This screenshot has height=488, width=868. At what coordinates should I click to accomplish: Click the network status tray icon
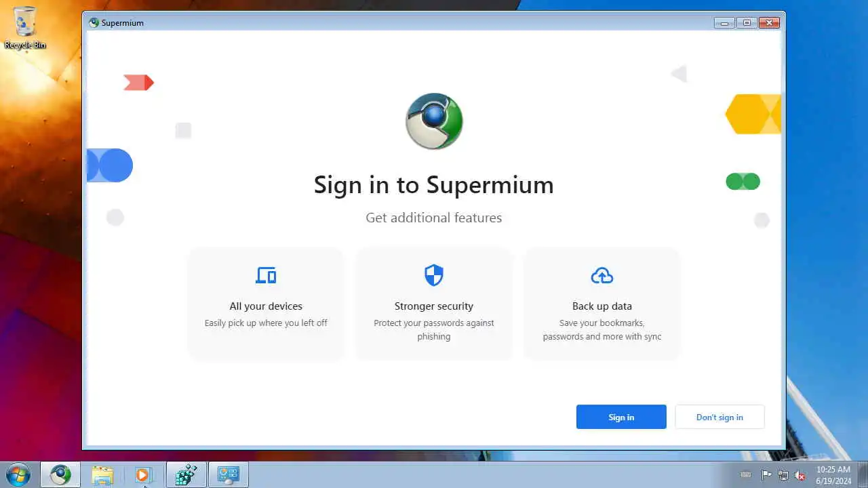783,475
